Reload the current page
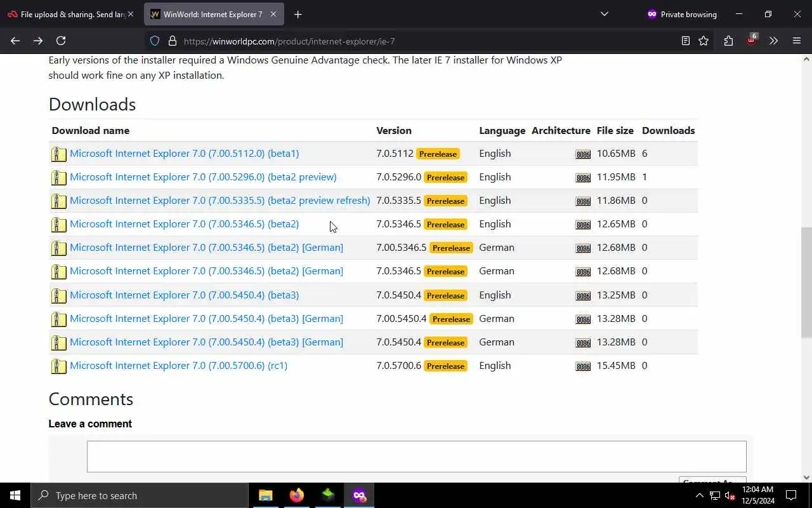 coord(61,41)
